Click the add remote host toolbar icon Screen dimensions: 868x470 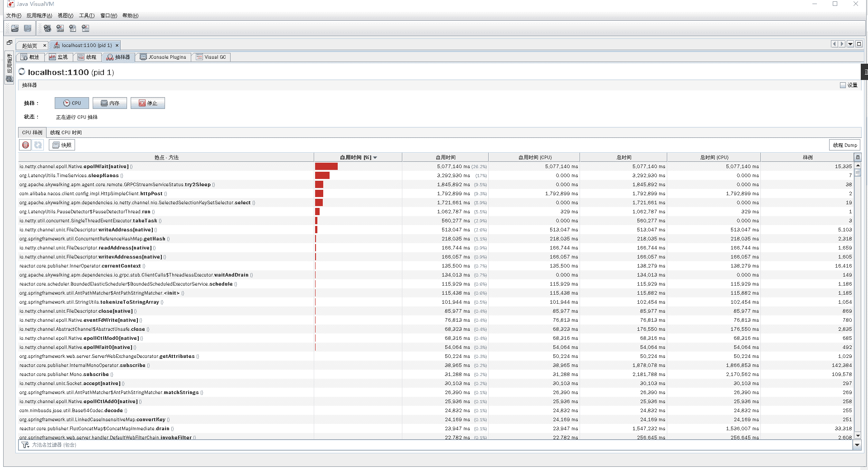point(47,28)
